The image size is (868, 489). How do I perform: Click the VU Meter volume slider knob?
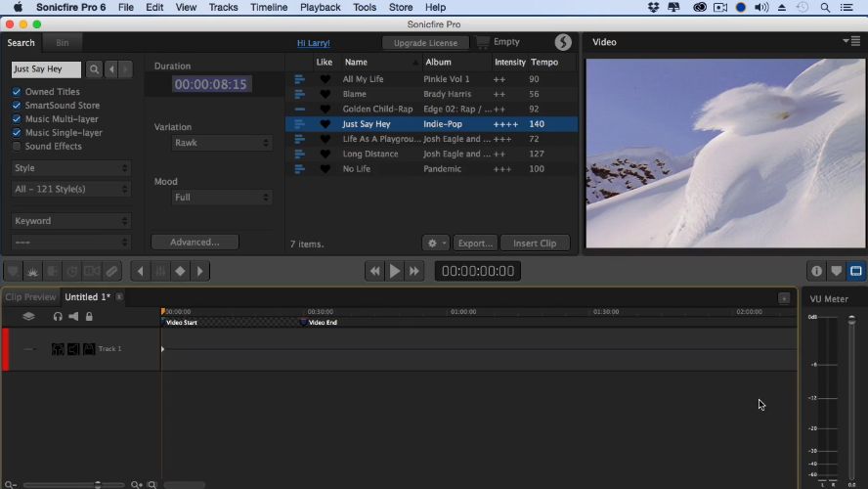[851, 321]
